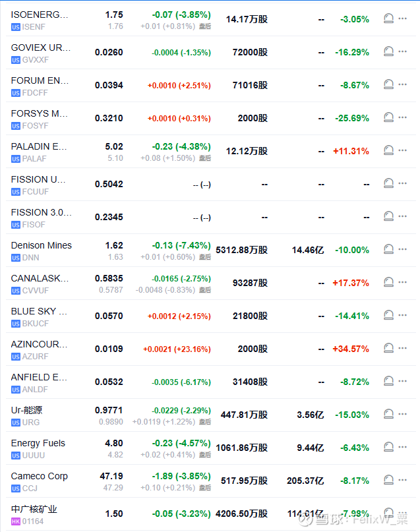Select year change -25.69%
Screen dimensions: 420x532
[352, 118]
